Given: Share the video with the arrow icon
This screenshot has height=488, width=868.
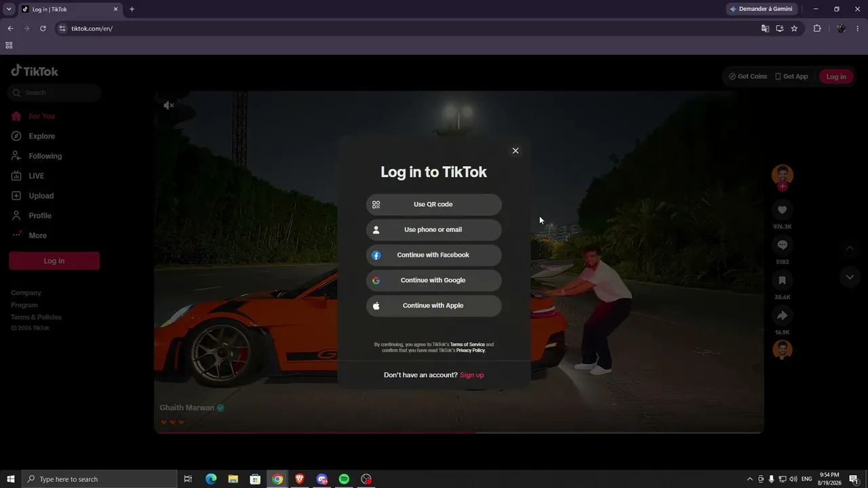Looking at the screenshot, I should [783, 316].
